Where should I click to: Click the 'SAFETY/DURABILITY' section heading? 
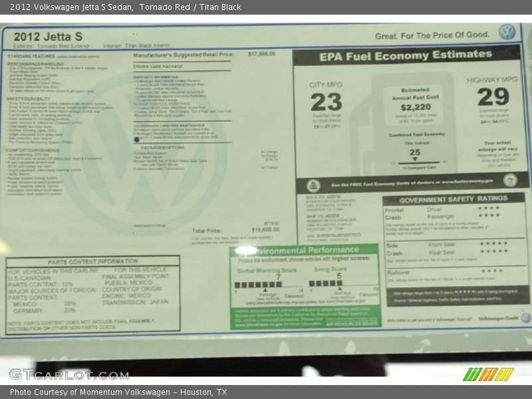point(29,98)
